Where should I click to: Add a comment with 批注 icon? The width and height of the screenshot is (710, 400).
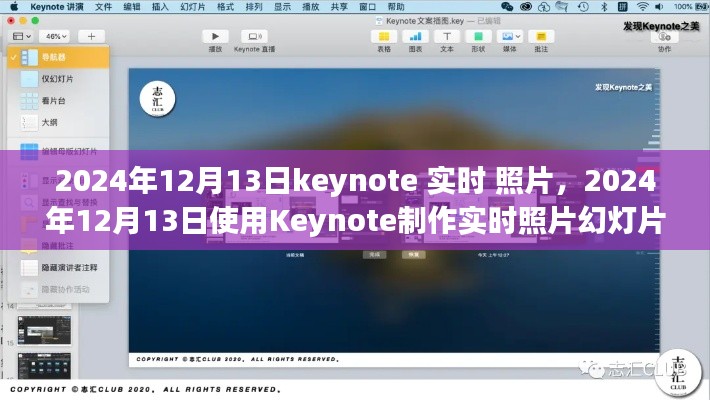(541, 36)
